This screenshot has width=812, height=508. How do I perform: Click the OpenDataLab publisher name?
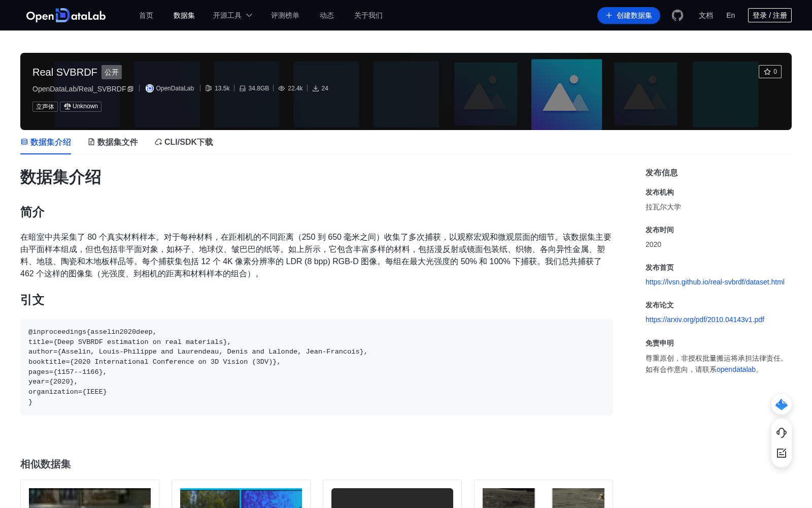click(175, 88)
